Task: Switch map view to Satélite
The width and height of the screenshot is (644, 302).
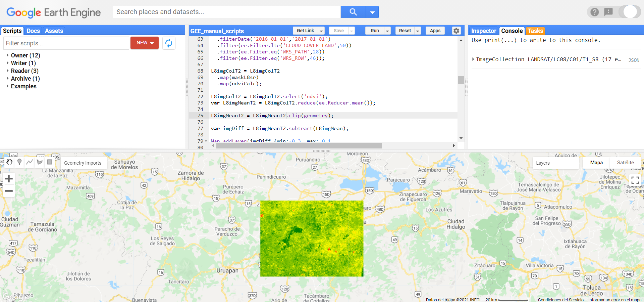Action: pos(625,163)
